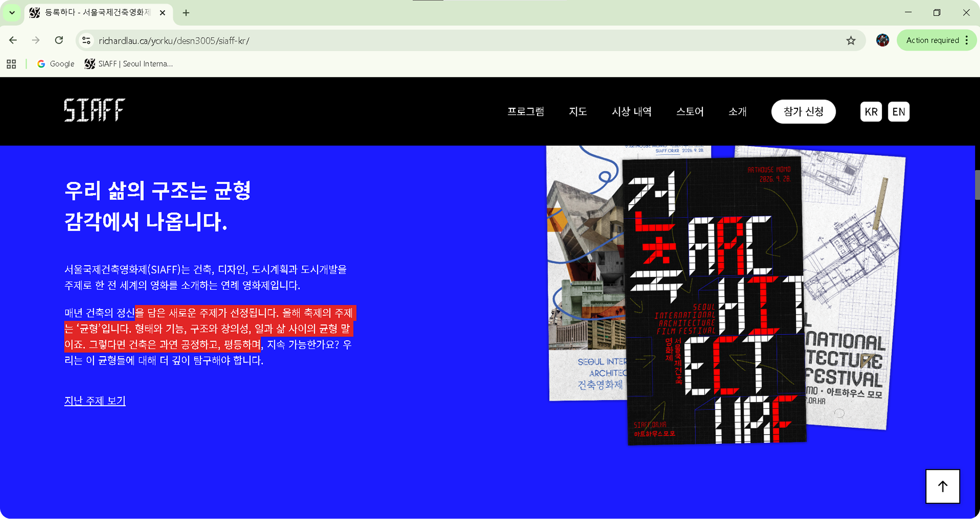Switch language to EN
This screenshot has height=519, width=980.
898,112
